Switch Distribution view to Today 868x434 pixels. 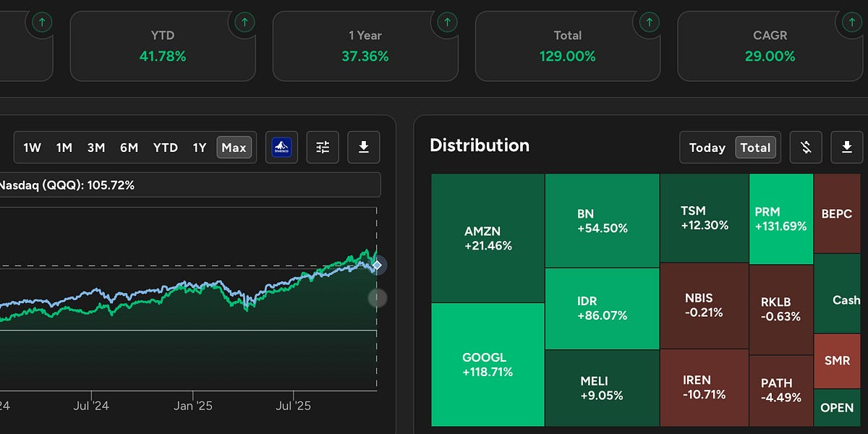coord(707,148)
